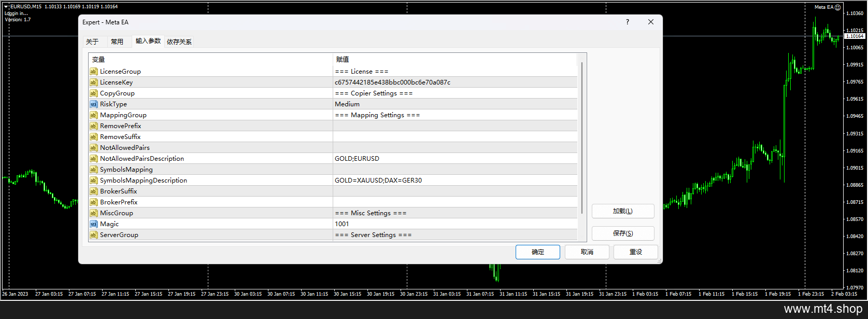Click the NotAllowedPairsDescription variable name
The width and height of the screenshot is (868, 319).
142,159
